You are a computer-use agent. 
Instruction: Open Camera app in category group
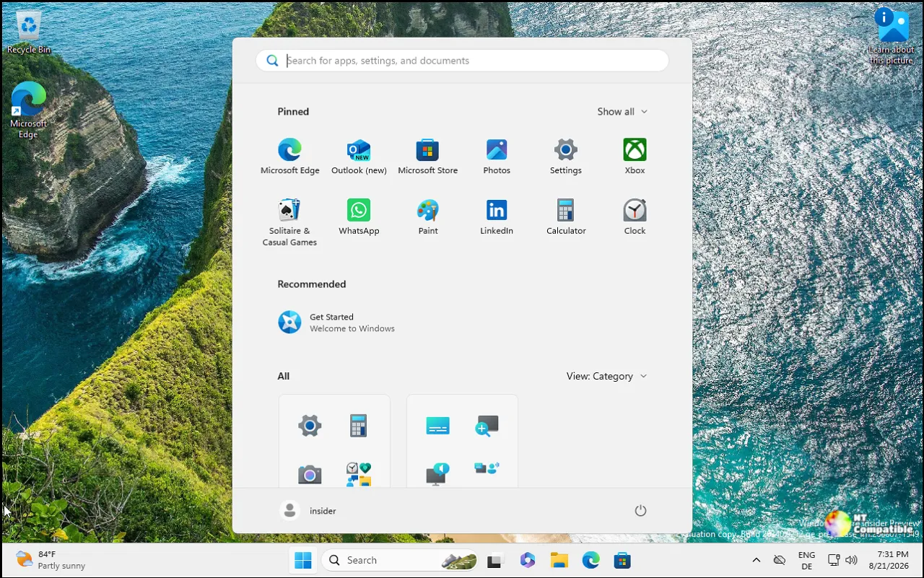[310, 474]
